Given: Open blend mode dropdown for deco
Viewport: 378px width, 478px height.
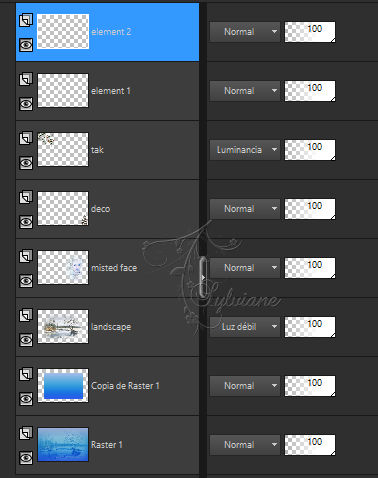Looking at the screenshot, I should tap(245, 209).
